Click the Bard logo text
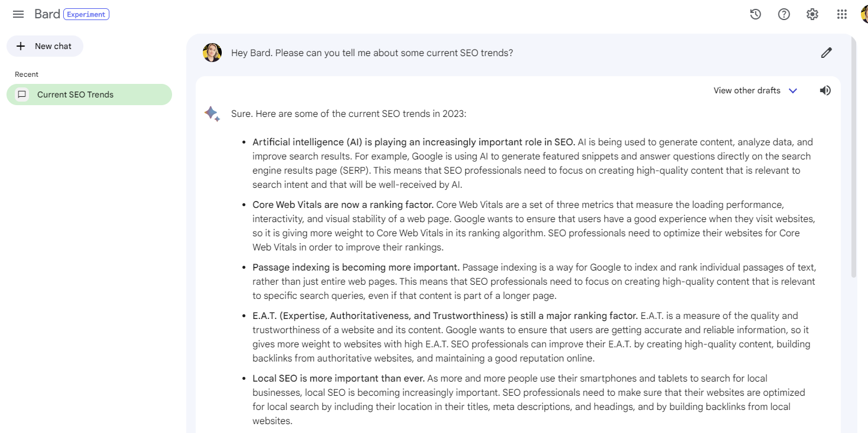 (47, 14)
